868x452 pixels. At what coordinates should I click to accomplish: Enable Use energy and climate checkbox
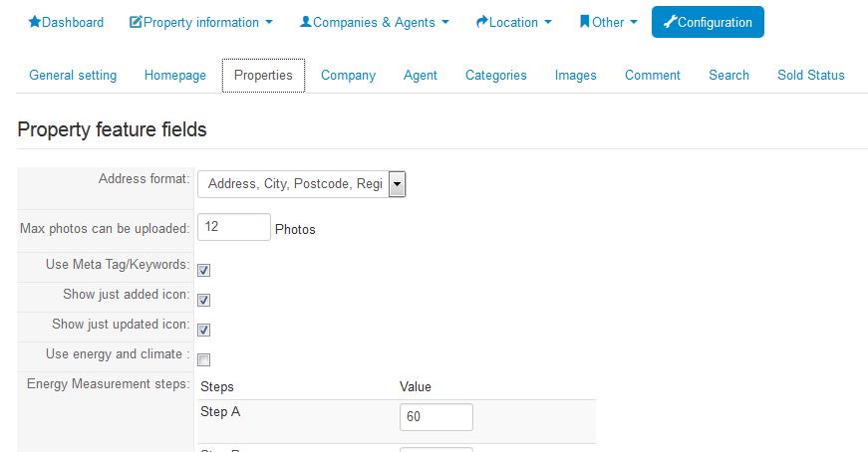(203, 359)
